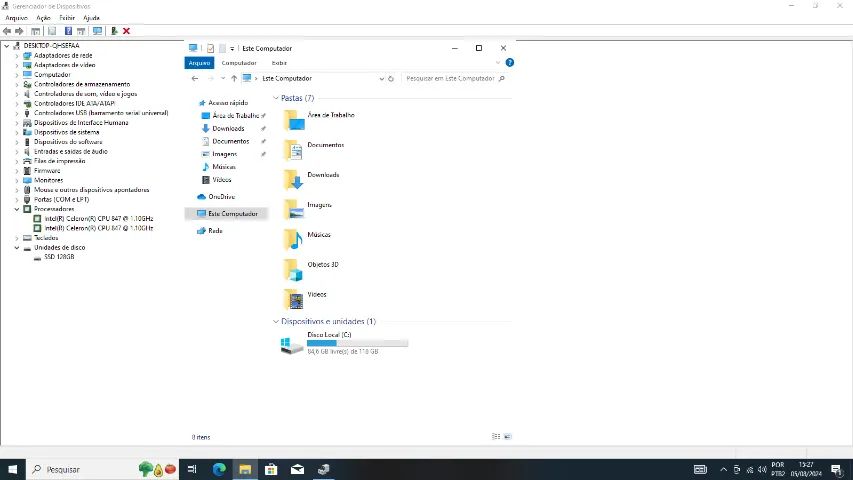Open the Ajuda menu in Device Manager
The width and height of the screenshot is (853, 480).
[x=91, y=18]
